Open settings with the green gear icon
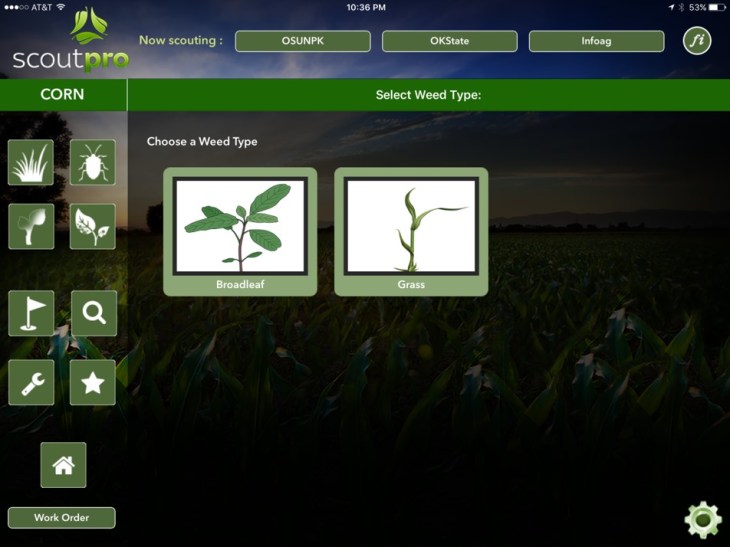The width and height of the screenshot is (730, 547). pos(702,520)
